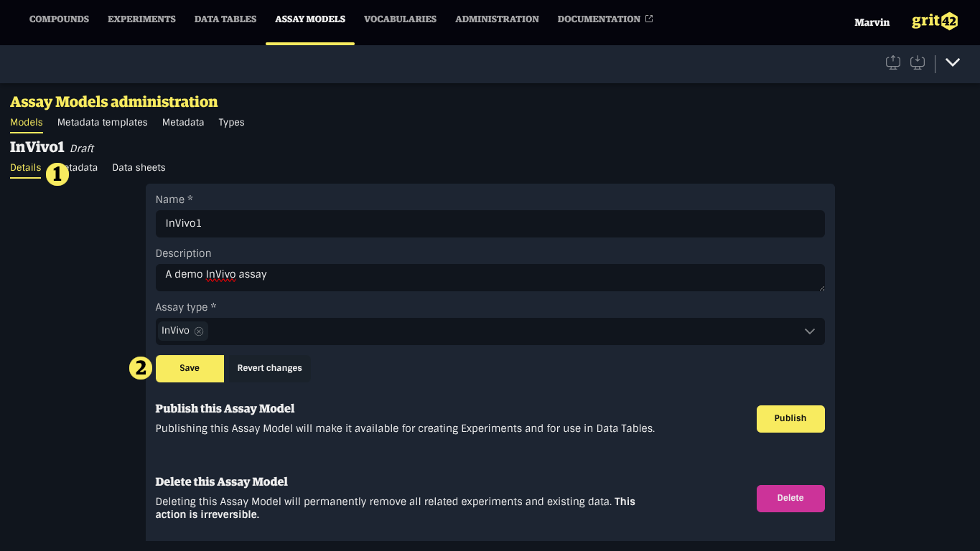Click Revert changes button
The height and width of the screenshot is (551, 980).
click(269, 368)
